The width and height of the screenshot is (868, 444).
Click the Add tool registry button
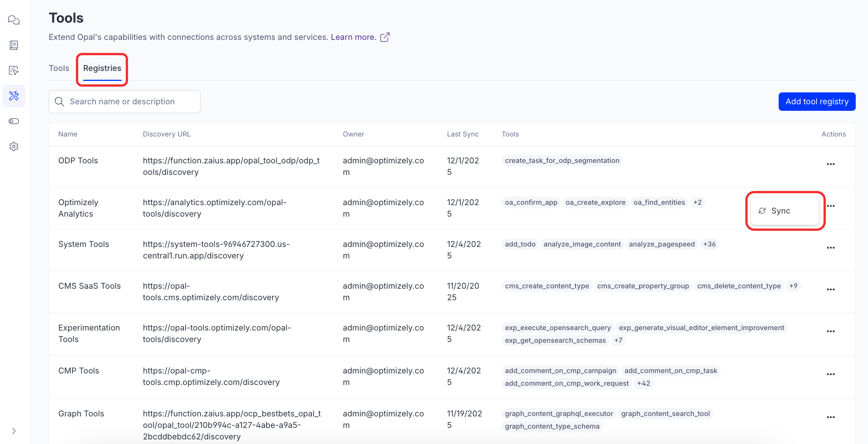pyautogui.click(x=817, y=102)
